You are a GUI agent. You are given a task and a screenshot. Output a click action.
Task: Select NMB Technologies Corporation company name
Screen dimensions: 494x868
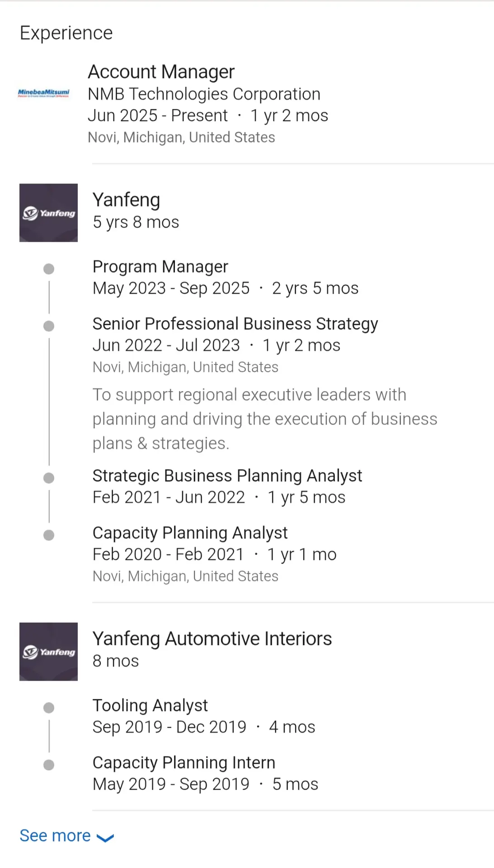pyautogui.click(x=204, y=94)
